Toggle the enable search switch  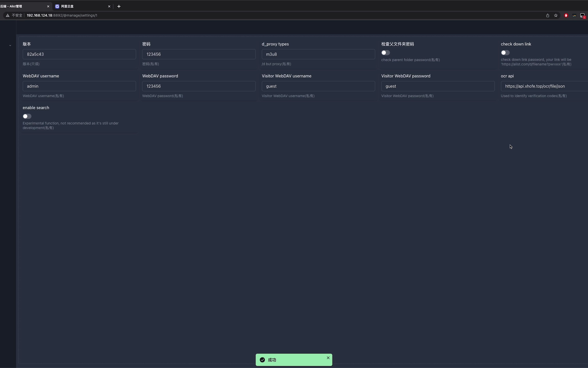click(x=27, y=116)
